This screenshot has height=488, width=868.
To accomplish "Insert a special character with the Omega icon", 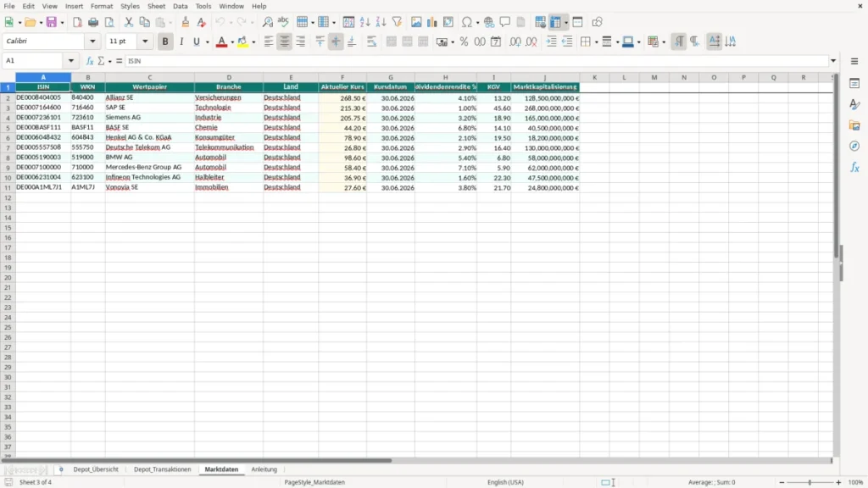I will 467,22.
